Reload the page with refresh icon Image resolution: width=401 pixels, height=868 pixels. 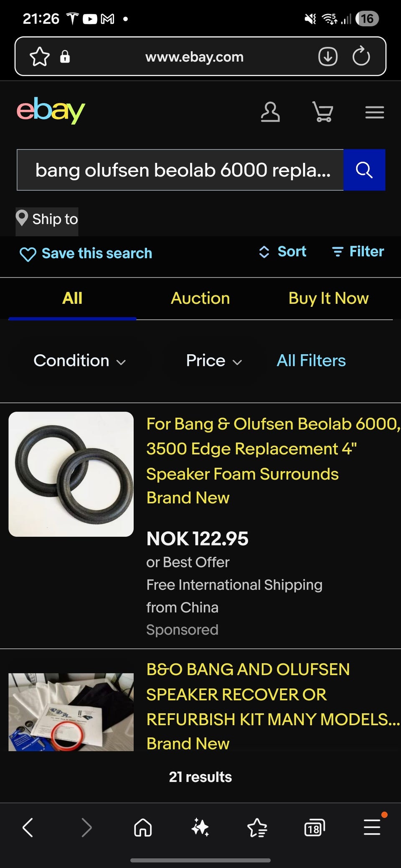pyautogui.click(x=361, y=56)
